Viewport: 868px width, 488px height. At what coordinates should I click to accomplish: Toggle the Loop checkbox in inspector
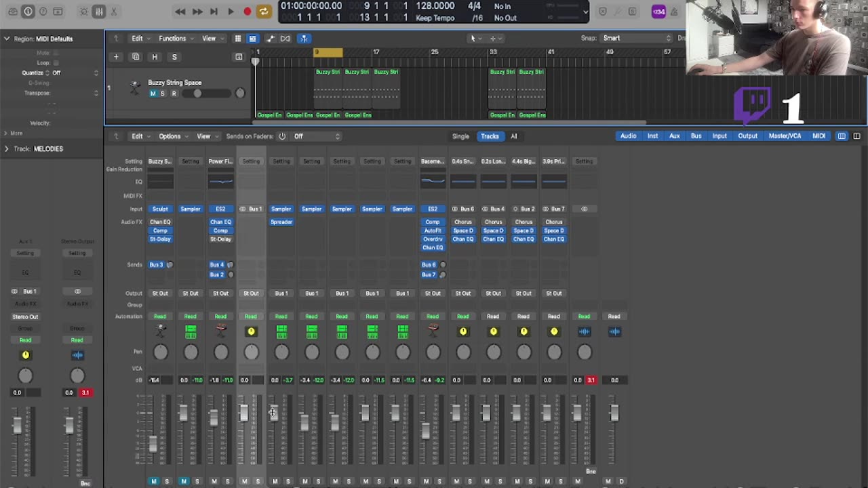[x=56, y=62]
